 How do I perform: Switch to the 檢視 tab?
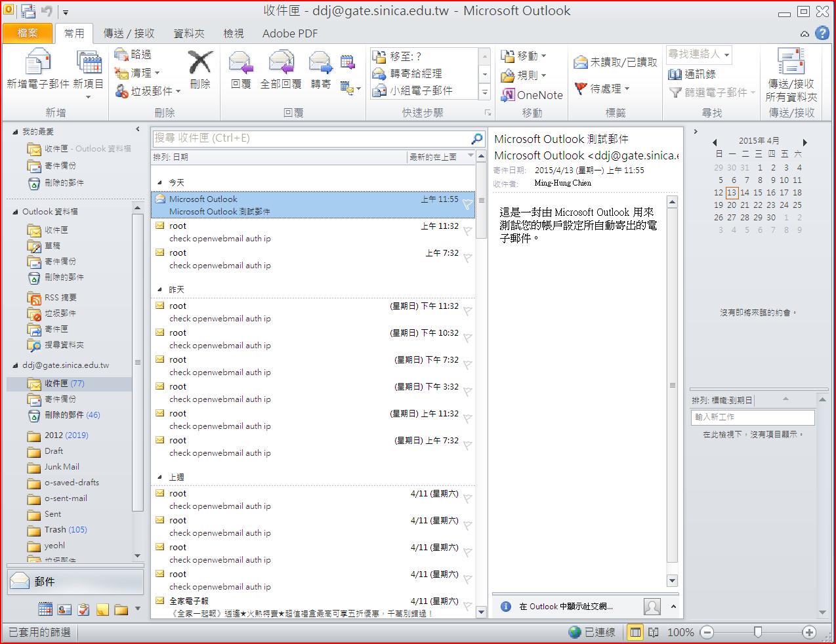point(234,33)
